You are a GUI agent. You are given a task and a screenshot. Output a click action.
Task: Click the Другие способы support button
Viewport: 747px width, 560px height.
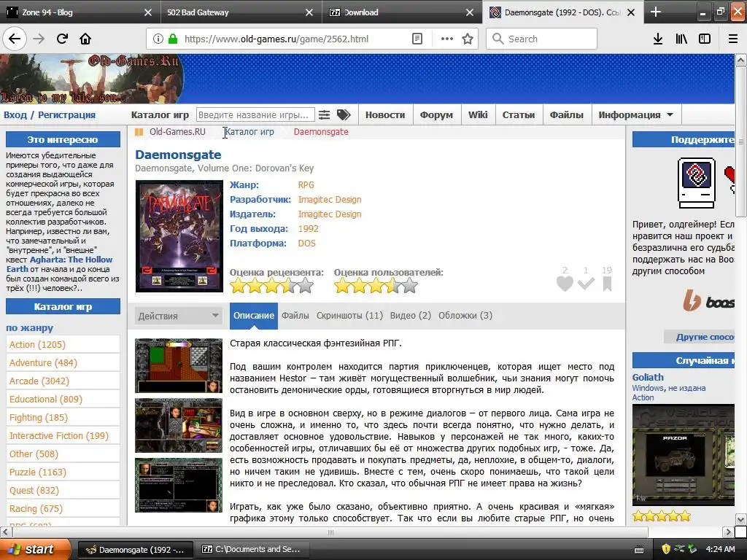click(700, 337)
